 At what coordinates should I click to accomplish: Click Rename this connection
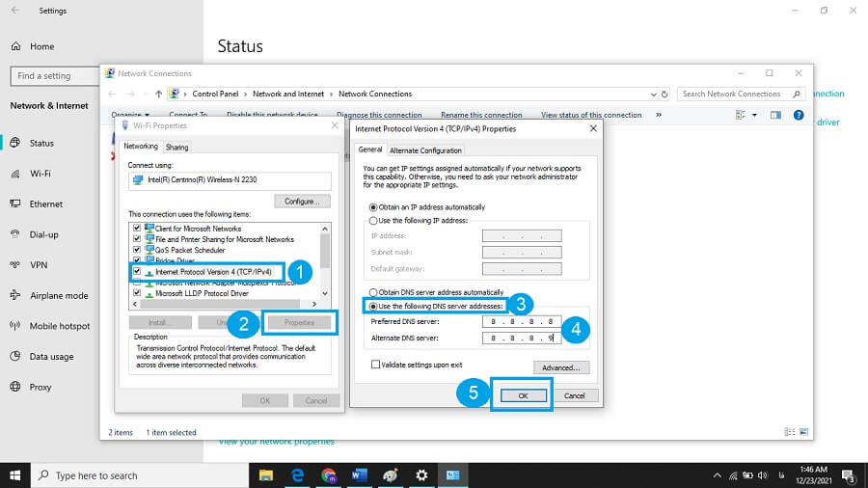tap(481, 115)
